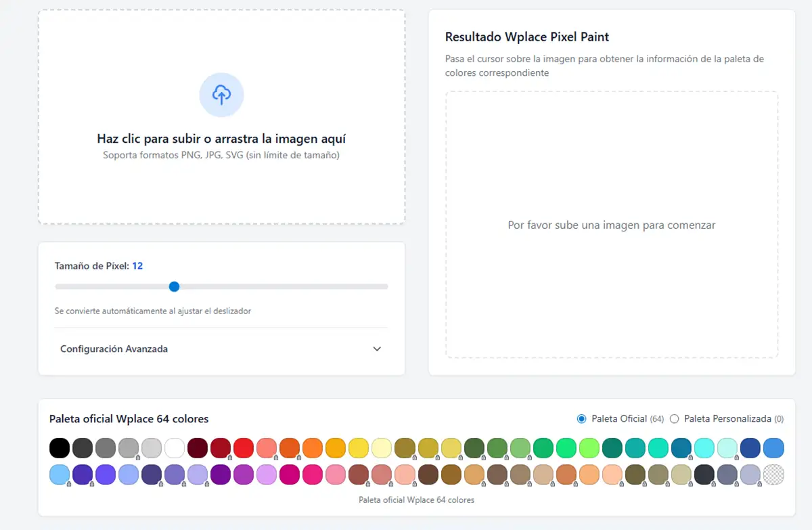Open the Configuración Avanzada section label
Screen dimensions: 812x530
[114, 349]
